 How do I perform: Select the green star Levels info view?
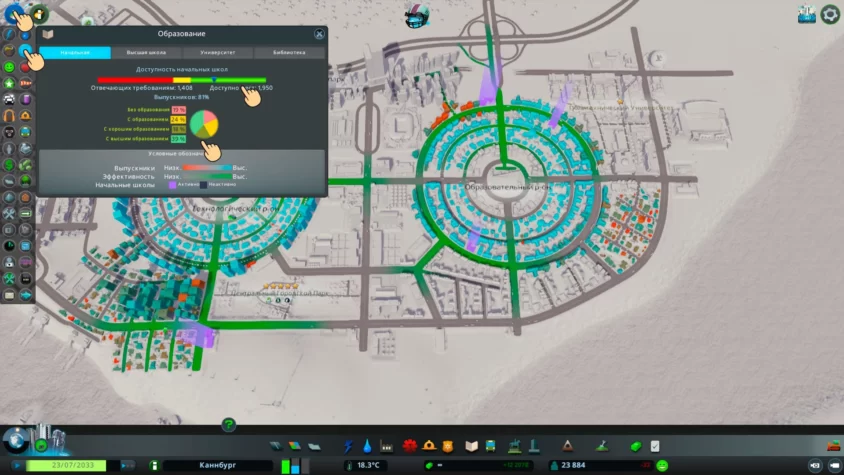click(x=9, y=83)
